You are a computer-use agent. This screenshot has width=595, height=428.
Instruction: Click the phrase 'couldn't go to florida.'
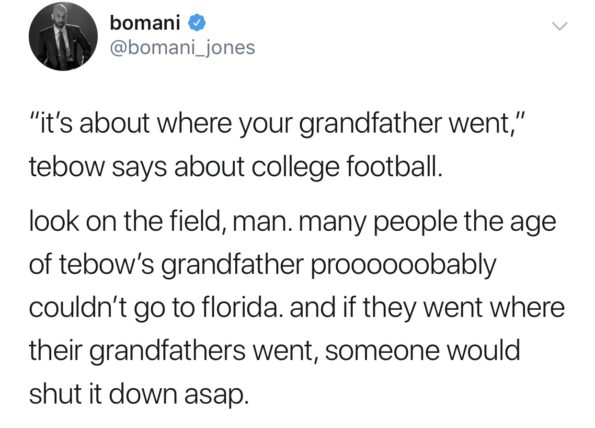click(x=157, y=308)
